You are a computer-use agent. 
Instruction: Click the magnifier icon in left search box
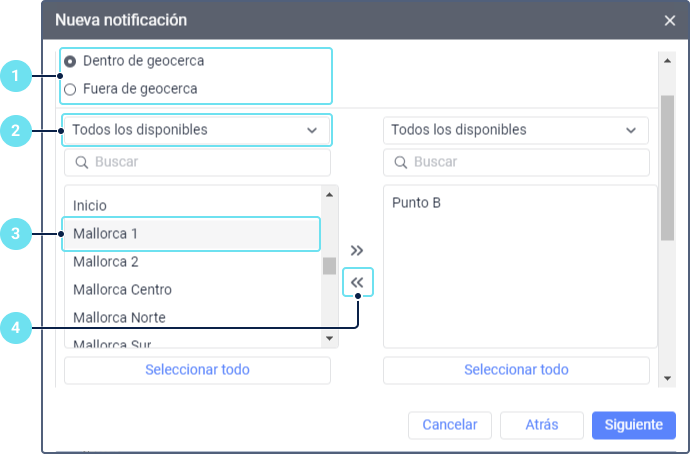(x=81, y=162)
